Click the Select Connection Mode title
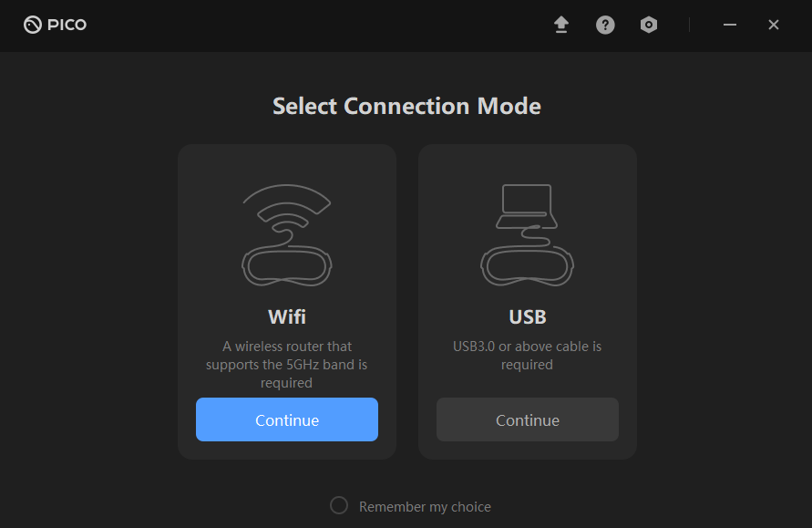The height and width of the screenshot is (528, 812). [x=406, y=106]
